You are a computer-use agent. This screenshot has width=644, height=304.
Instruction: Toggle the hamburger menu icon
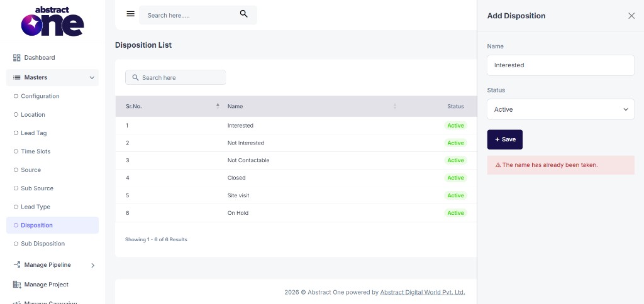click(x=131, y=14)
